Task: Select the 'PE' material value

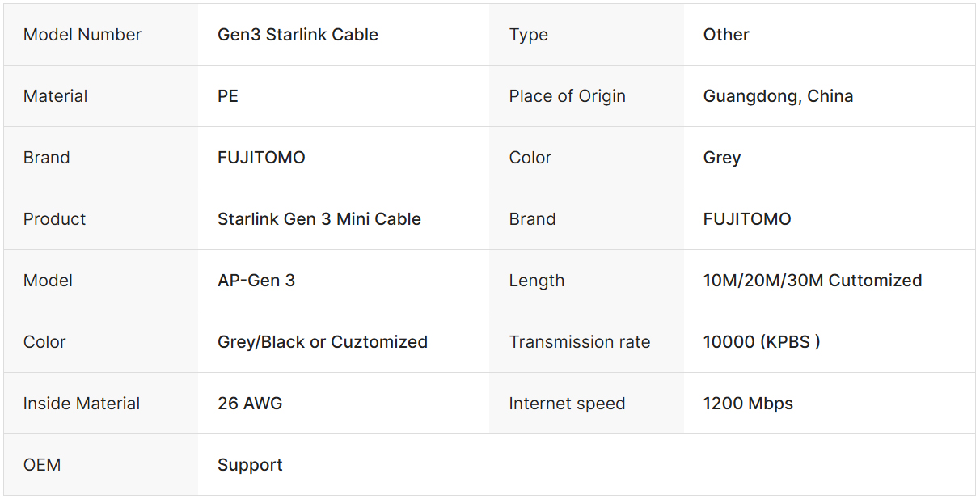Action: pos(228,96)
